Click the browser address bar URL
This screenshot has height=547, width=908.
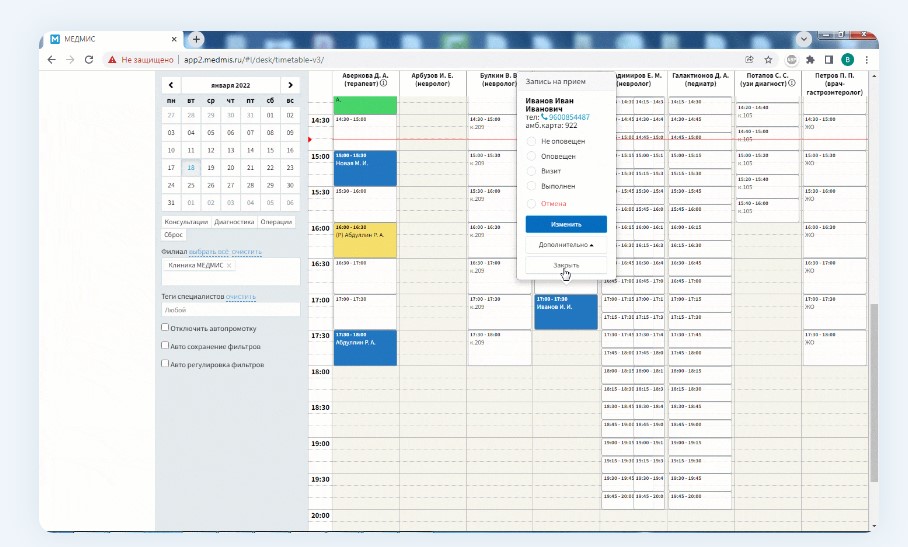point(254,60)
